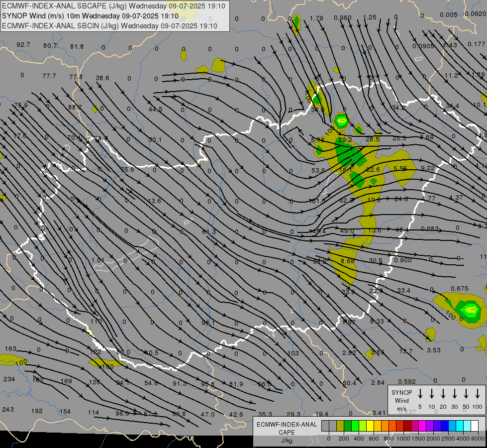
Task: Click the 10 m/s wind arrow in legend
Action: [x=432, y=393]
